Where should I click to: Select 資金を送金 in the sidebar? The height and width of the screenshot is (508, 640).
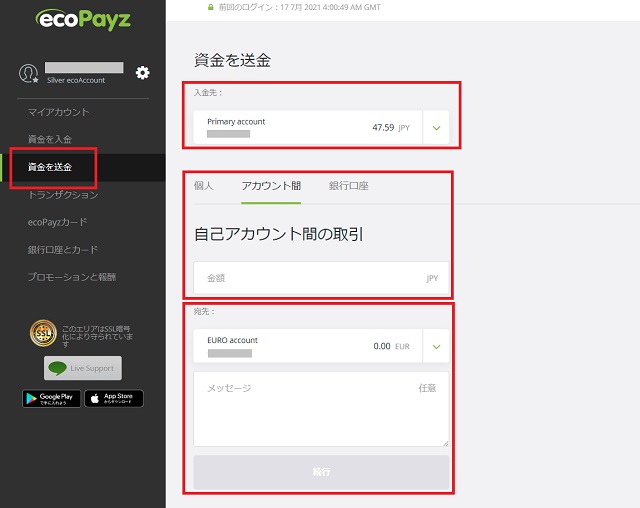[x=50, y=167]
